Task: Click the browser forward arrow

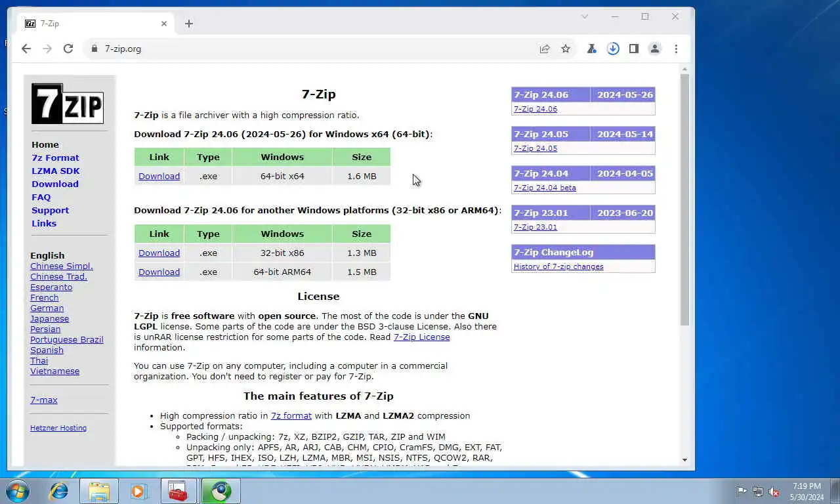Action: 47,49
